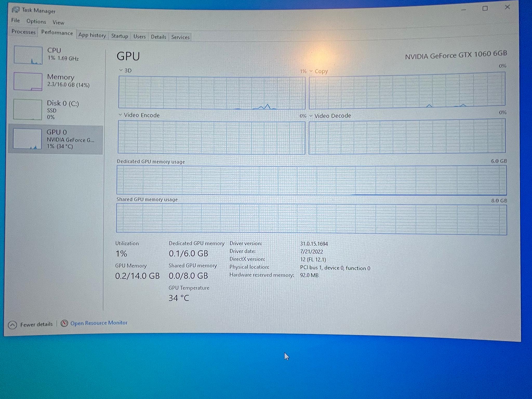Switch to the App history tab
Screen dimensions: 532x399
coord(92,35)
